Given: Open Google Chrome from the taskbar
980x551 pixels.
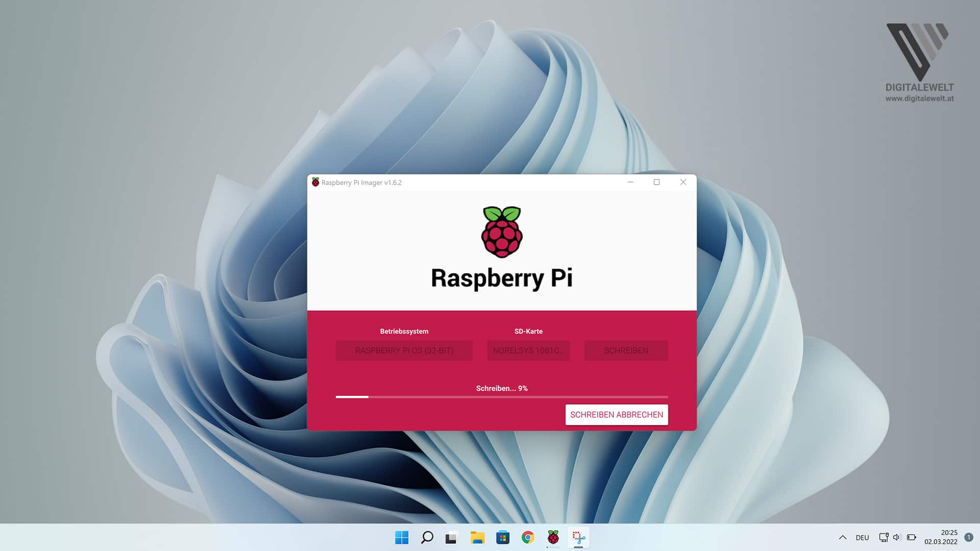Looking at the screenshot, I should (x=528, y=537).
